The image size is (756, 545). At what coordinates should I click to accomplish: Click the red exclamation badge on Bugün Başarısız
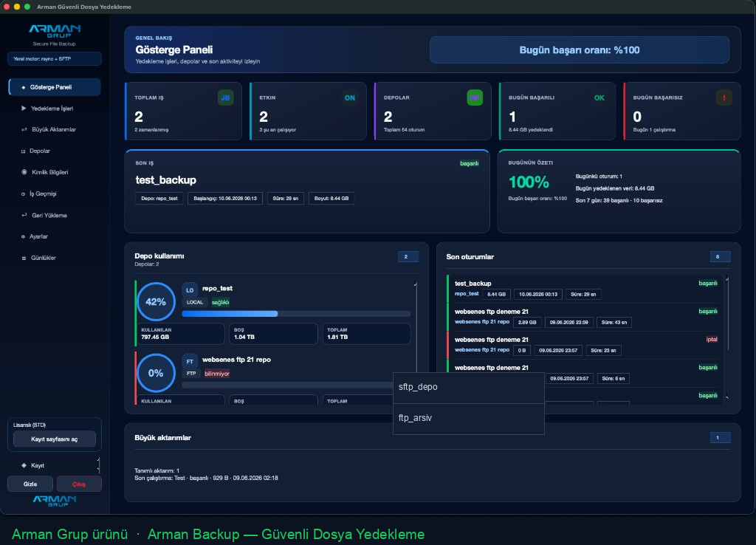[724, 98]
